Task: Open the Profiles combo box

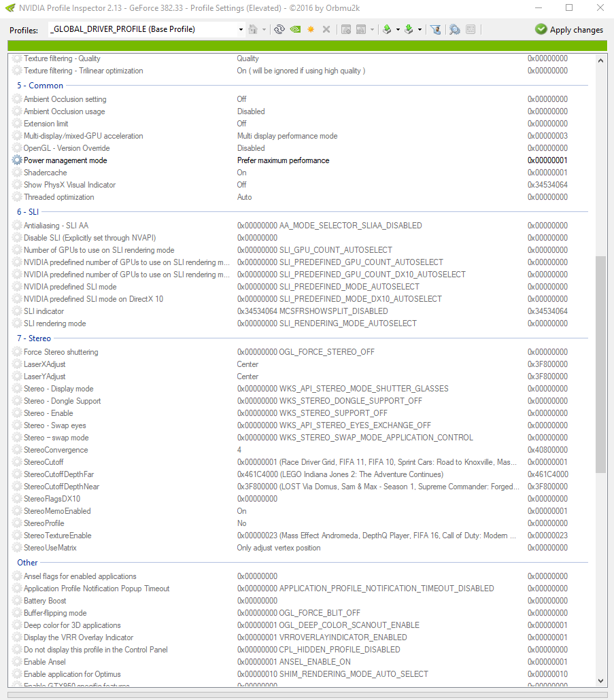Action: click(x=146, y=29)
